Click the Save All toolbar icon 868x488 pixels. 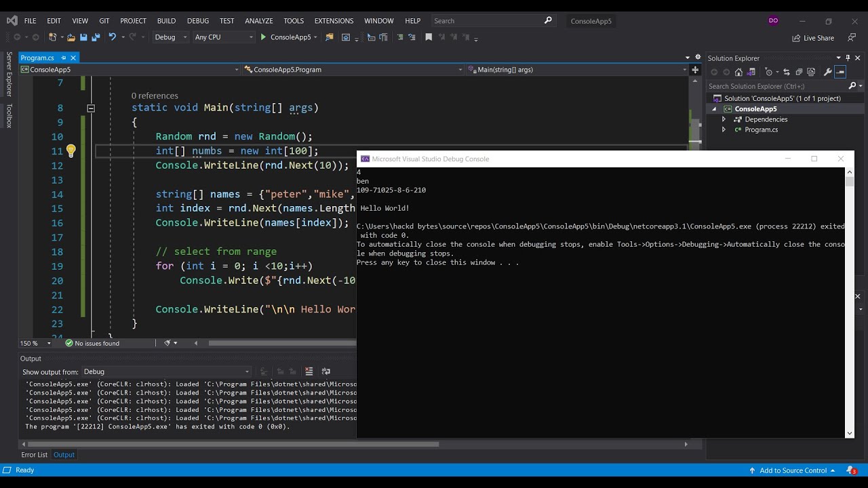tap(96, 37)
